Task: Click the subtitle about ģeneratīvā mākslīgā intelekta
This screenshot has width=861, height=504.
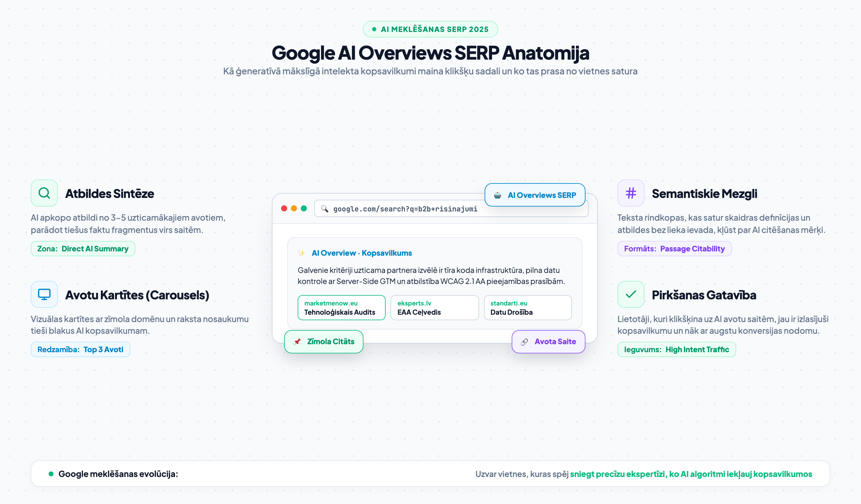Action: 430,71
